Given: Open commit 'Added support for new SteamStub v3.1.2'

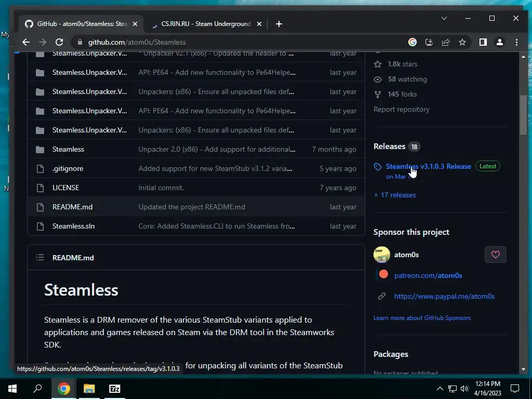Looking at the screenshot, I should (216, 168).
